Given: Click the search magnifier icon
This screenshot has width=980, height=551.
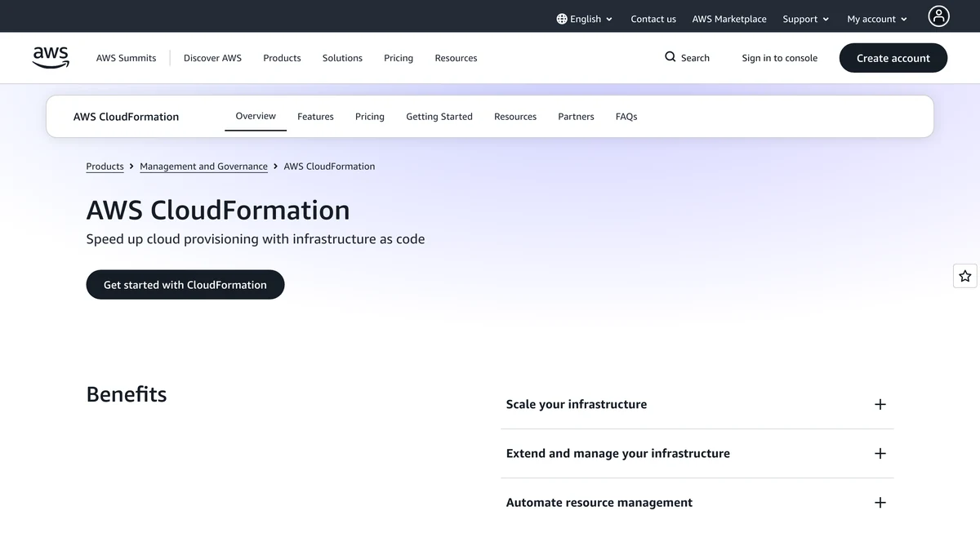Looking at the screenshot, I should coord(670,57).
